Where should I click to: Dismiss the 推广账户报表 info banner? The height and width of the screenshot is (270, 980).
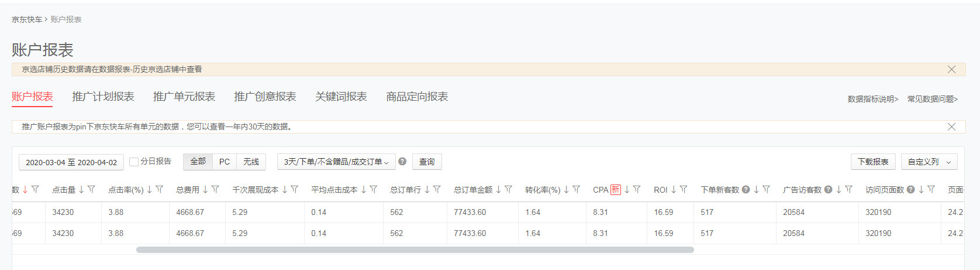(x=951, y=127)
